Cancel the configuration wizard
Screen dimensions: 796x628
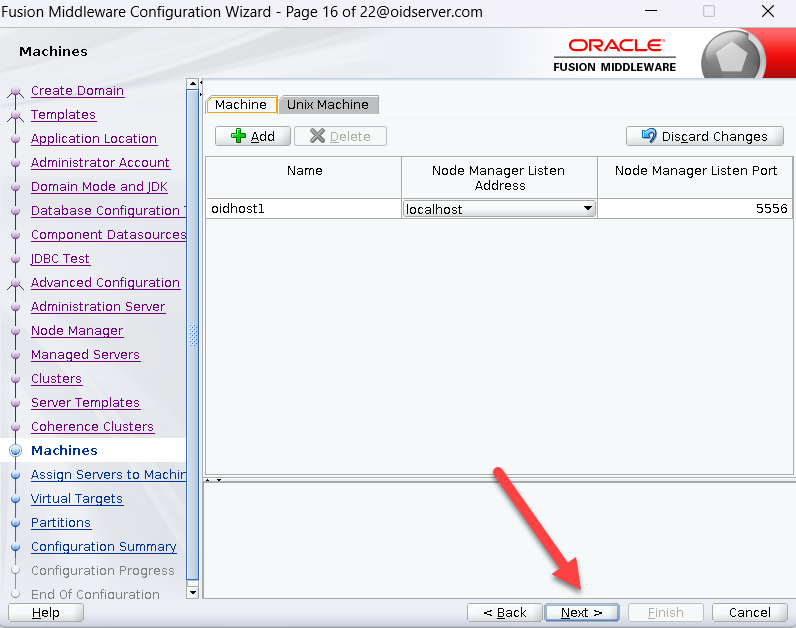[x=749, y=612]
